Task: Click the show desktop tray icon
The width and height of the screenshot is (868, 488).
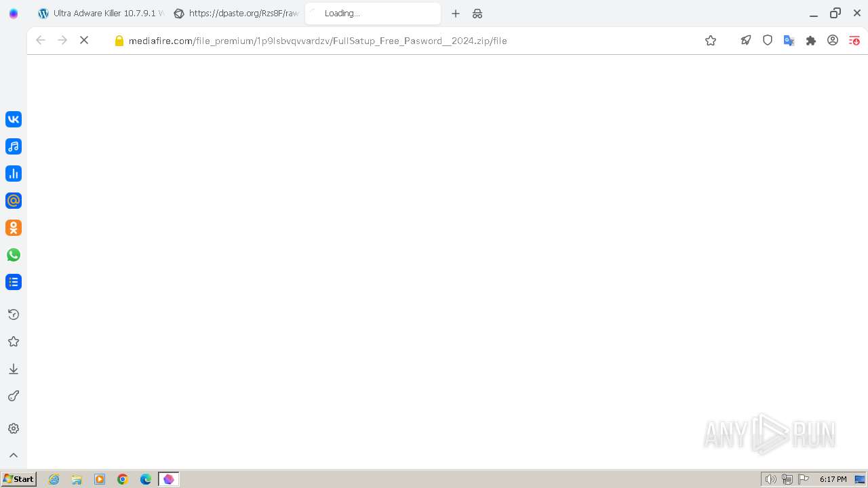Action: point(860,479)
